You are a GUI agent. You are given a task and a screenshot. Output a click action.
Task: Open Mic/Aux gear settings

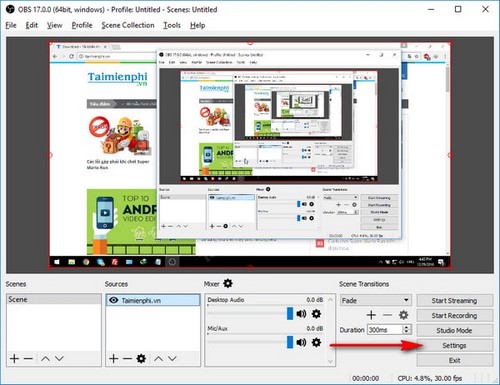pyautogui.click(x=316, y=342)
